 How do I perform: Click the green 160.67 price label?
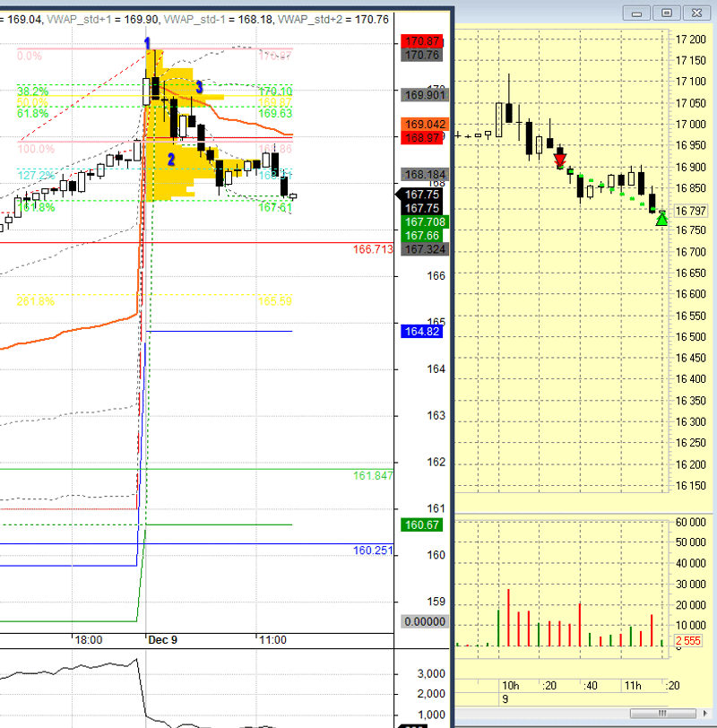[x=421, y=525]
